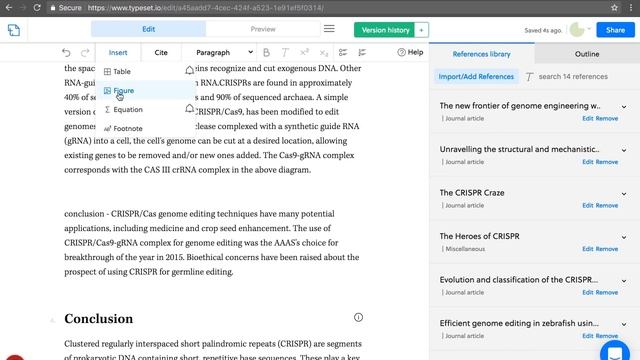Remove 'The CRISPR Craze' reference

pos(607,205)
